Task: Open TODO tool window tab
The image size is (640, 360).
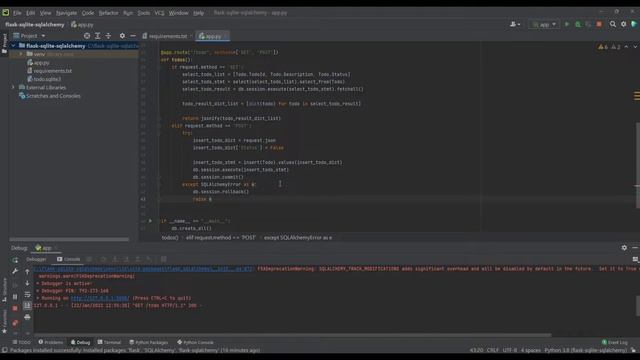Action: click(22, 342)
